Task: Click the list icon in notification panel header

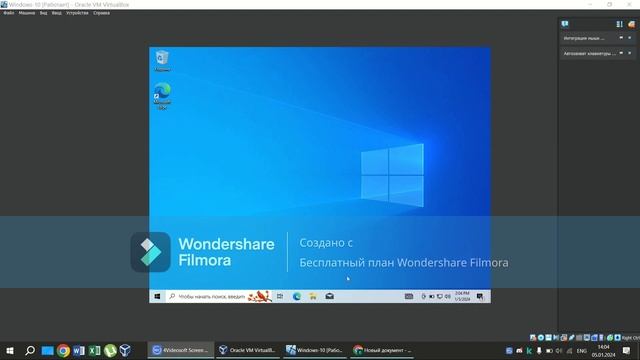Action: point(620,24)
